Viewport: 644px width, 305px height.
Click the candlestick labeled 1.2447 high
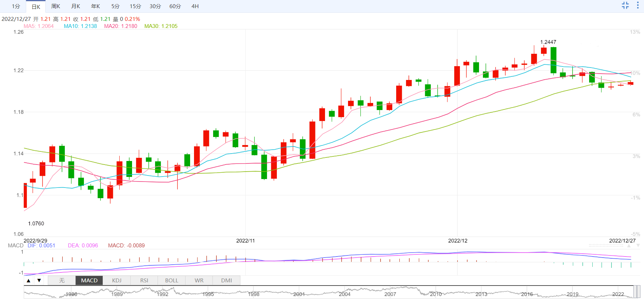[544, 51]
